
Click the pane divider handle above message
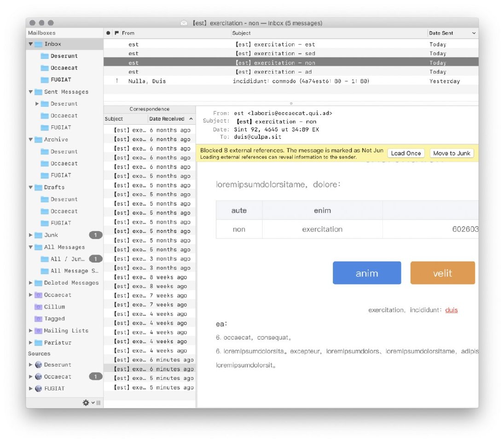(291, 104)
